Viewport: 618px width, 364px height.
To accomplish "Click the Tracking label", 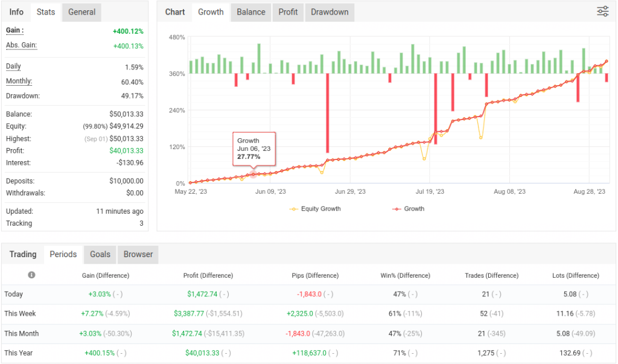I will [19, 223].
